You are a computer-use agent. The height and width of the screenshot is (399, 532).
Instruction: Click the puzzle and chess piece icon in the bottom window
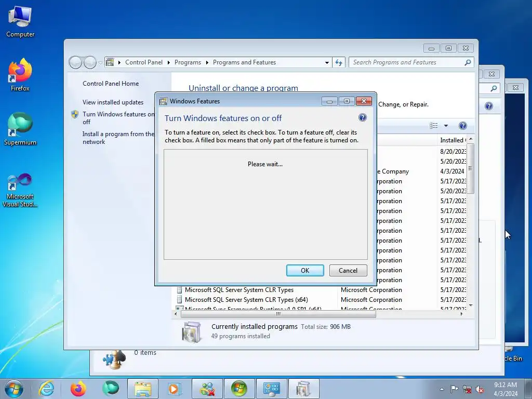coord(114,360)
